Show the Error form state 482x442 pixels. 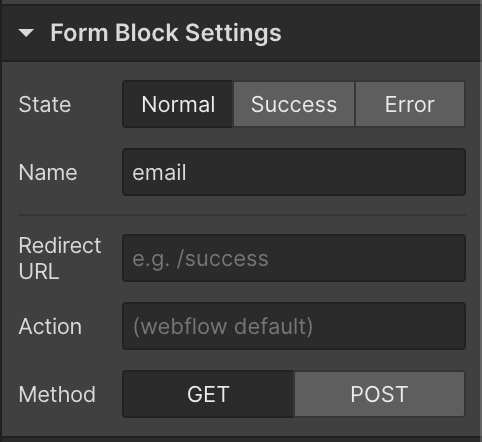[x=410, y=104]
